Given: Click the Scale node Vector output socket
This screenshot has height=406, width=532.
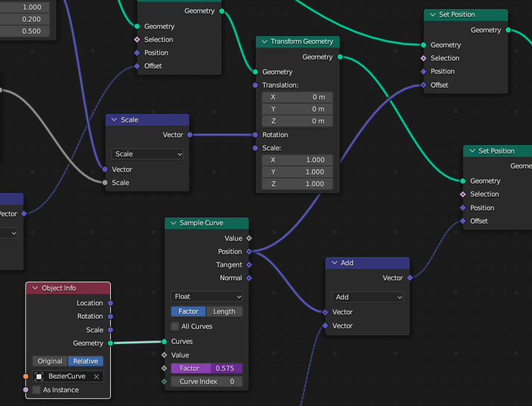Looking at the screenshot, I should pos(189,135).
